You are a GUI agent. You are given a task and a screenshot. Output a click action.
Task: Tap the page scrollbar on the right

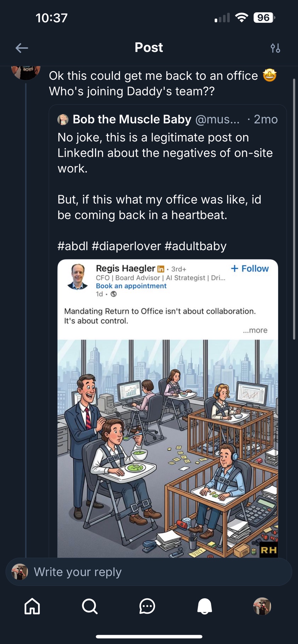coord(294,209)
